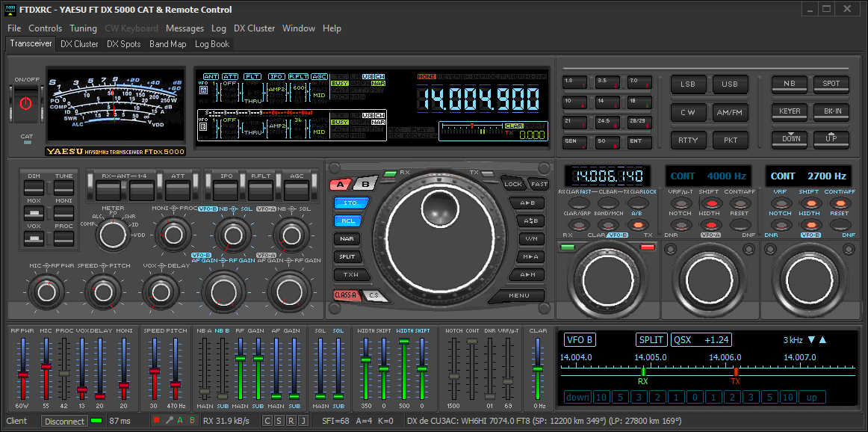
Task: Click Disconnect in the status bar
Action: 64,421
